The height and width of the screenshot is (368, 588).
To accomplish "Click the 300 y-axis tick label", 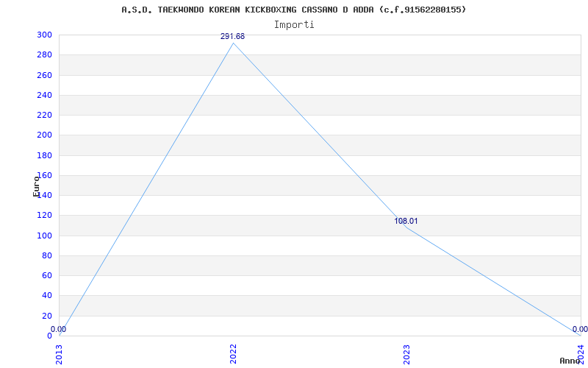I will (44, 35).
